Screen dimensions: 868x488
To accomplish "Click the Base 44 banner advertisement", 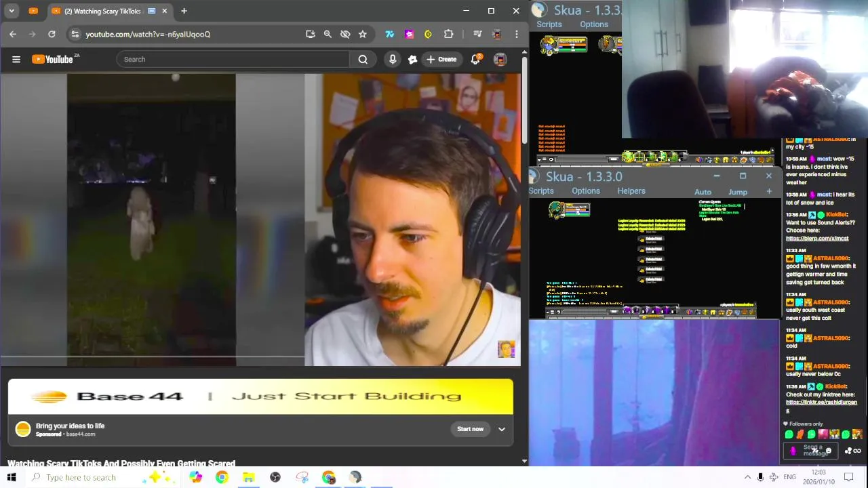I will (260, 396).
